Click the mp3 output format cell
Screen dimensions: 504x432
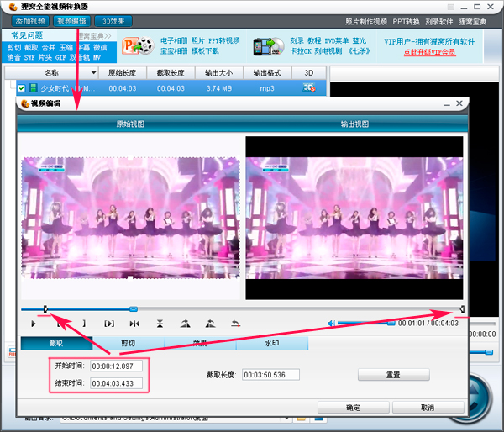pos(267,88)
